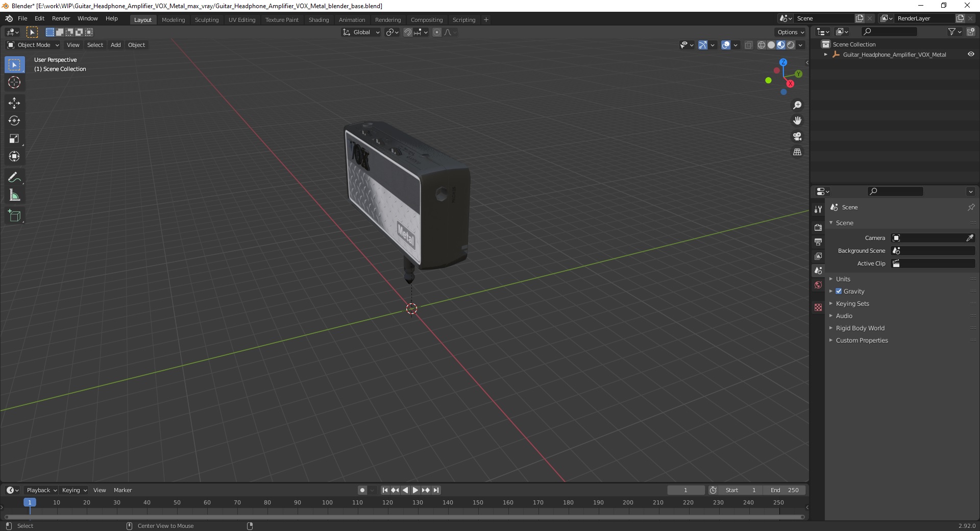980x531 pixels.
Task: Click the pan view hand icon
Action: 797,121
